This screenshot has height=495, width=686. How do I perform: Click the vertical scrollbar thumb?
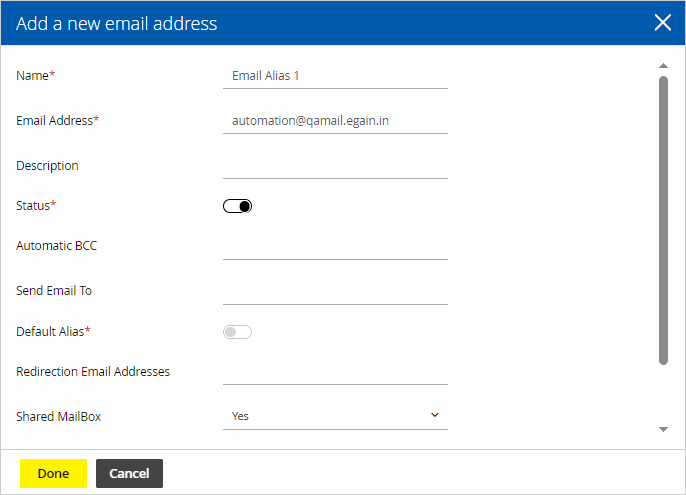click(x=663, y=220)
